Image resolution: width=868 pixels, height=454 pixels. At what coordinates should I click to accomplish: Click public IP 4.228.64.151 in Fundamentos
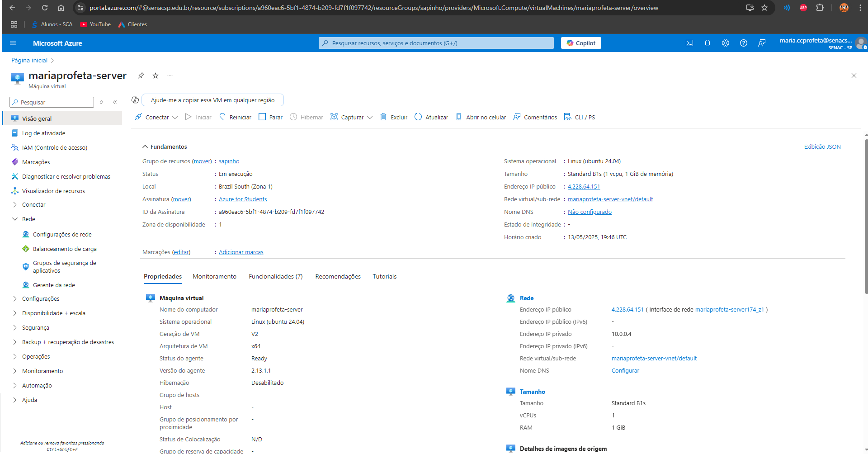584,187
